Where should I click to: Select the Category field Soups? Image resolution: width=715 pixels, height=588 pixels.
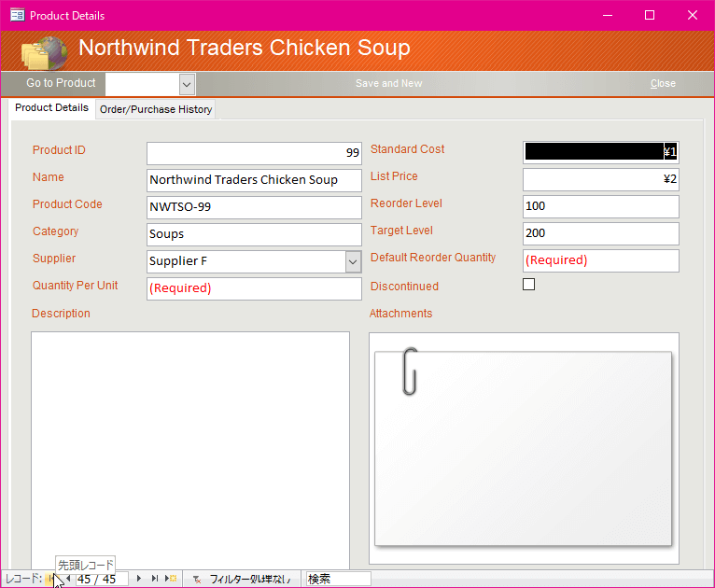point(254,234)
